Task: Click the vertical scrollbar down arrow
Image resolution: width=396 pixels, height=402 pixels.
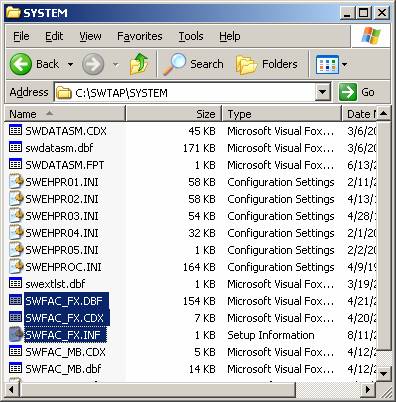Action: pyautogui.click(x=384, y=373)
